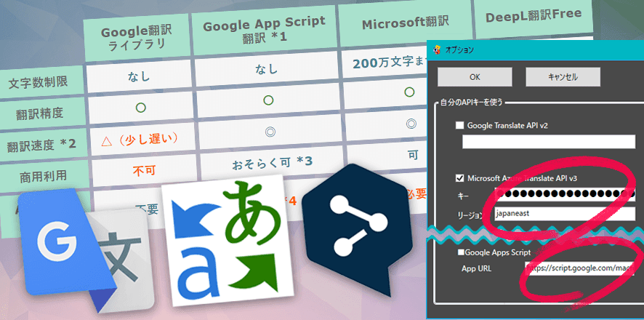Click the 自分のAPIキーを使う group label
This screenshot has height=320, width=644.
(x=471, y=103)
